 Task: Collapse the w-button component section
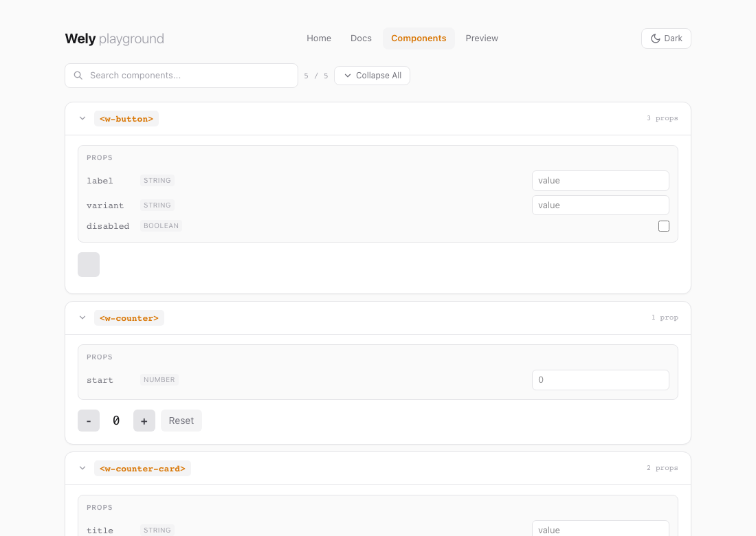pos(82,118)
